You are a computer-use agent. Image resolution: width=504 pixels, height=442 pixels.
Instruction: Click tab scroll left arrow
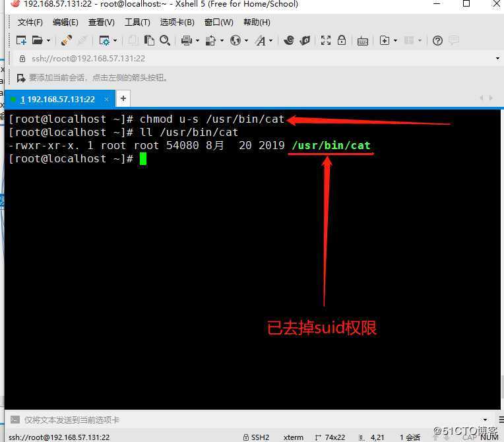pos(482,98)
